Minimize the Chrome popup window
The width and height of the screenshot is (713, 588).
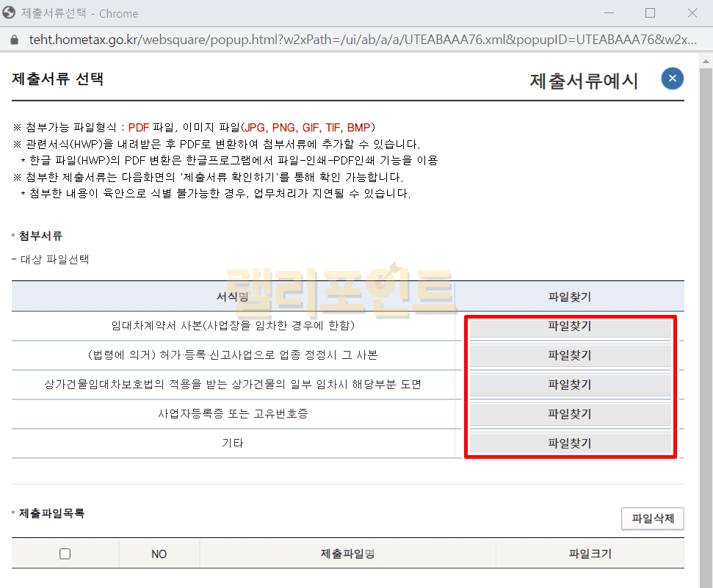click(x=607, y=13)
